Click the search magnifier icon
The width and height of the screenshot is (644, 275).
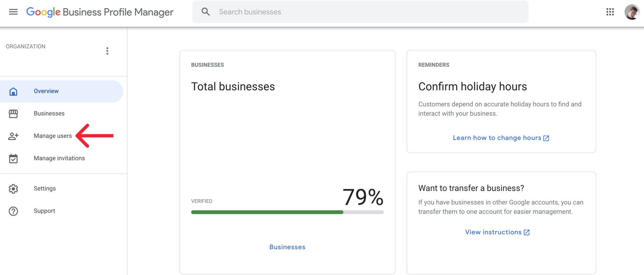tap(206, 12)
